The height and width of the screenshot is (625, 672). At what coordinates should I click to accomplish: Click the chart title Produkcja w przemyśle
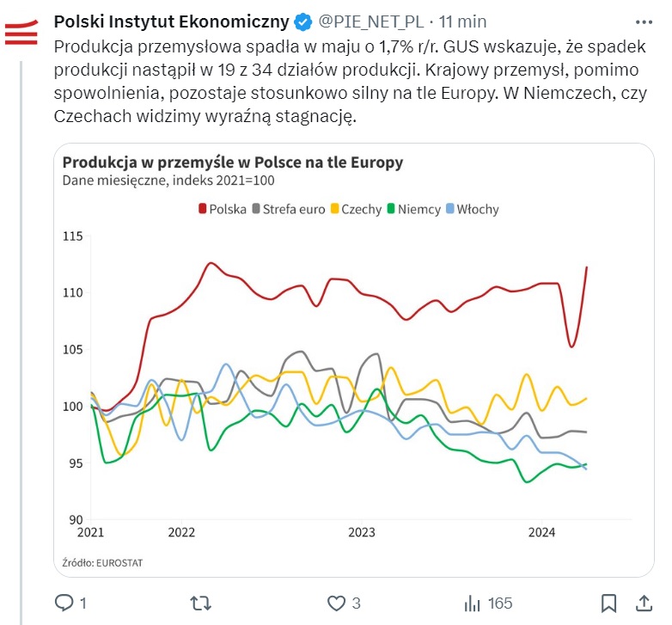pyautogui.click(x=232, y=162)
